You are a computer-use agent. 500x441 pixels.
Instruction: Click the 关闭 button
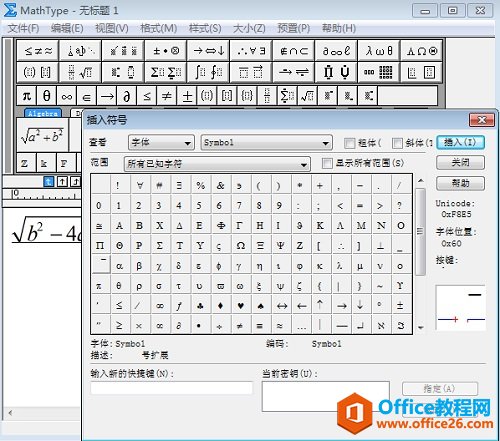pos(460,163)
